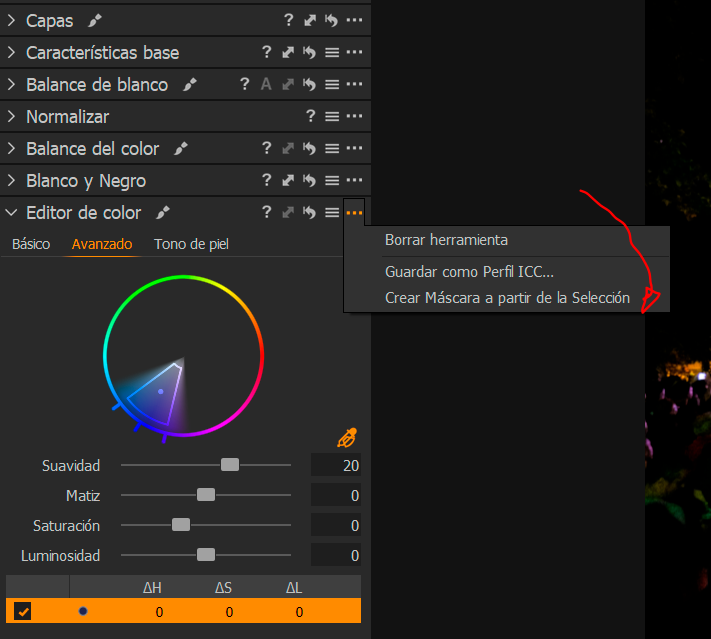The height and width of the screenshot is (639, 711).
Task: Copy Características base adjustments icon
Action: pyautogui.click(x=288, y=53)
